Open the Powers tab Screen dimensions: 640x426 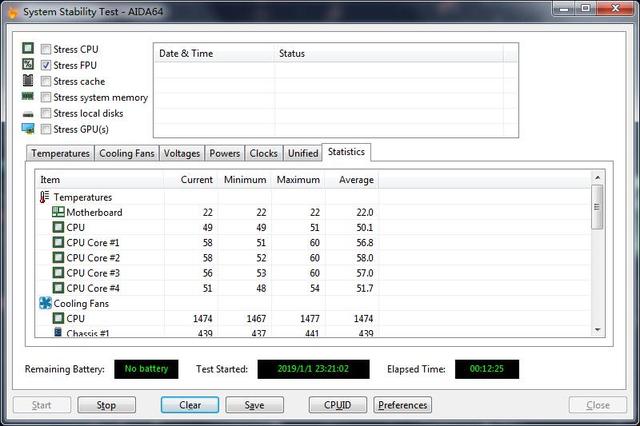click(x=224, y=153)
